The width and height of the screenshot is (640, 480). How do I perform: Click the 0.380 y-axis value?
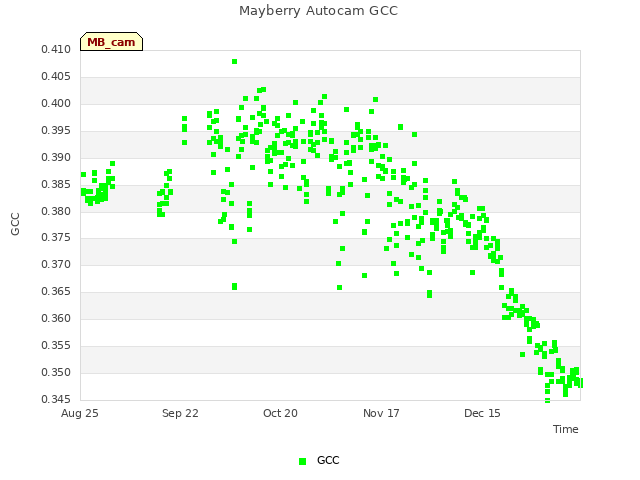[56, 211]
